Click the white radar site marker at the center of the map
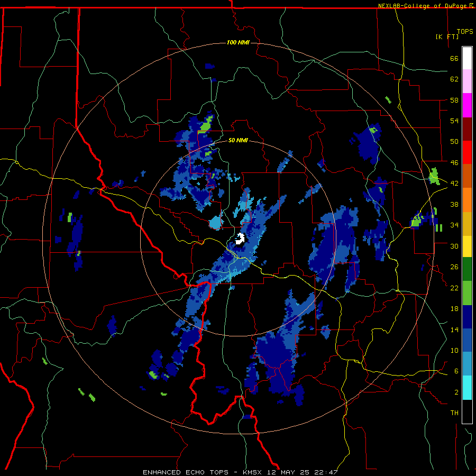The width and height of the screenshot is (476, 476). coord(240,239)
